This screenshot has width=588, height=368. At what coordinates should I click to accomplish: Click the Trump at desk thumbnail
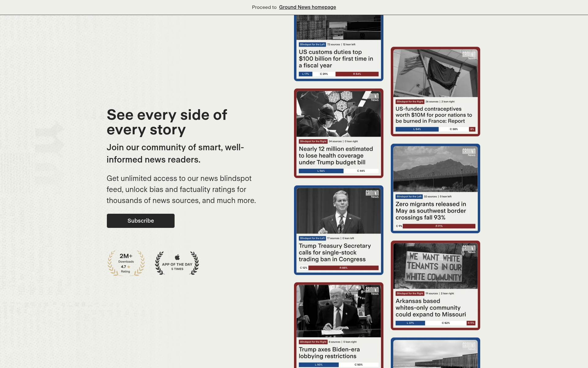[339, 311]
